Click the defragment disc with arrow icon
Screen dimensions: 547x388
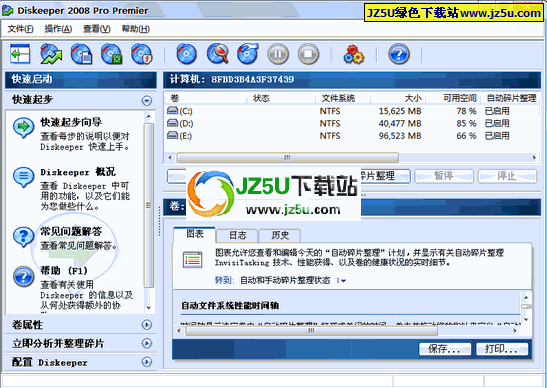click(248, 54)
